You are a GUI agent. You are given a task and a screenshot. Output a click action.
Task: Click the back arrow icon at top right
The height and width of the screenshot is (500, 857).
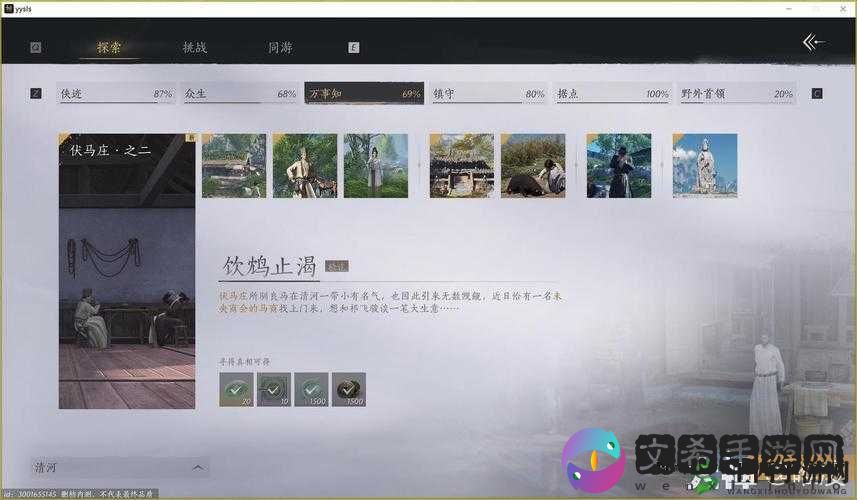[x=813, y=42]
